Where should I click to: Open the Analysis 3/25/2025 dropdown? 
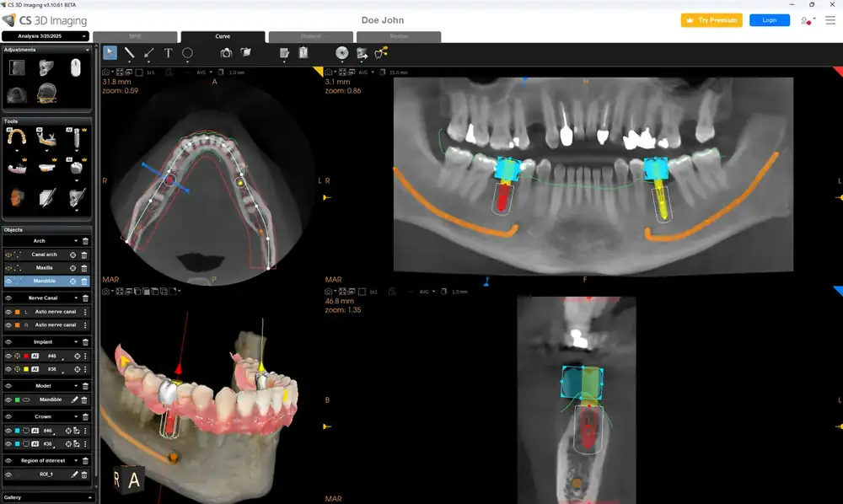[x=45, y=36]
